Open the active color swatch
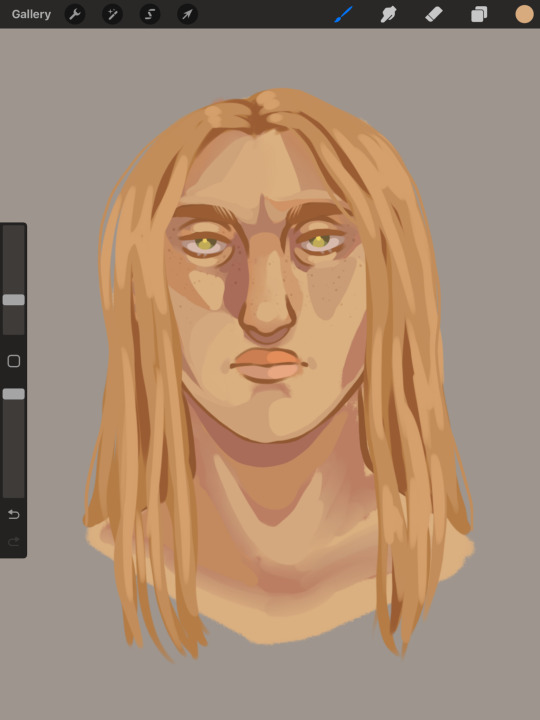 524,14
